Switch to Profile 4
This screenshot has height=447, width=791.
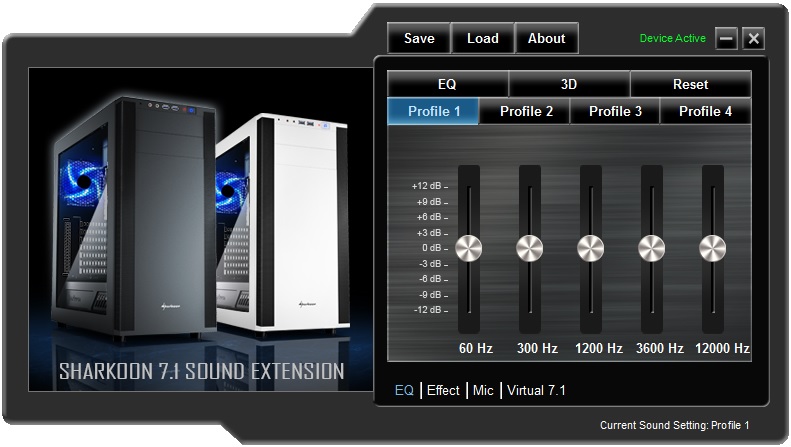[705, 111]
